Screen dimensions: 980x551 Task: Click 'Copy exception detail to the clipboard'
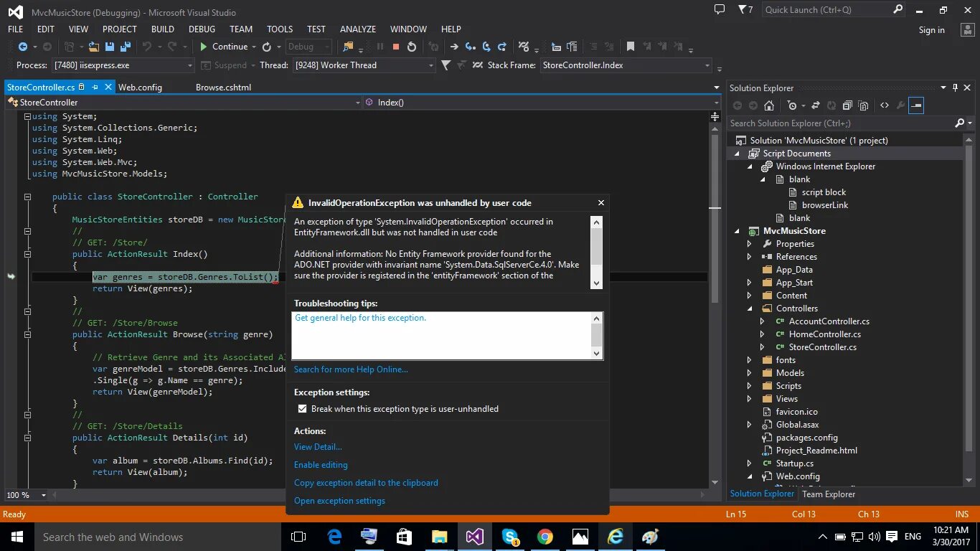pyautogui.click(x=366, y=483)
